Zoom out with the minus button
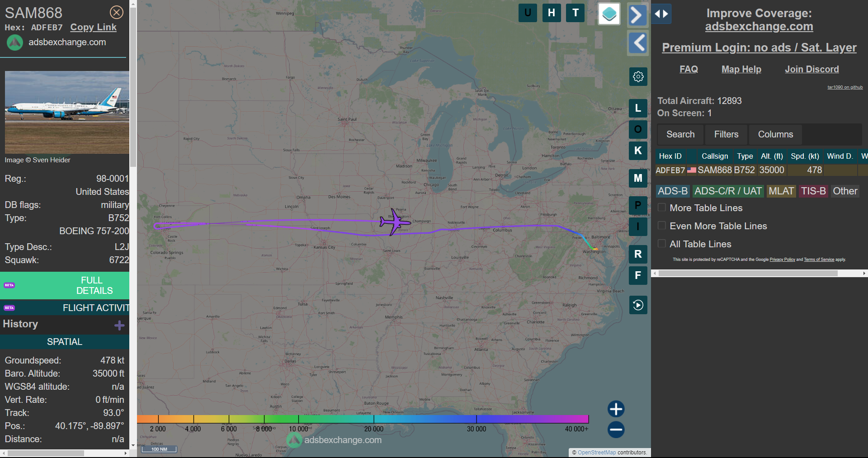868x458 pixels. click(x=616, y=430)
